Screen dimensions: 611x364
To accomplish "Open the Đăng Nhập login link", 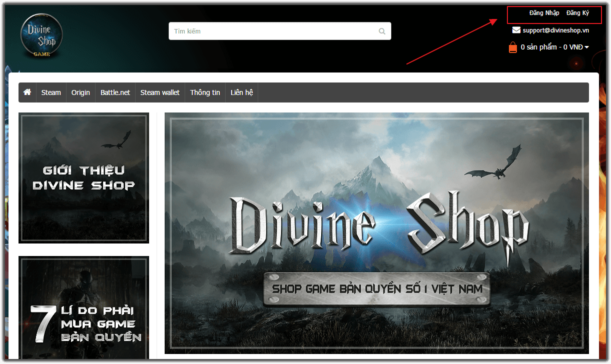I will [x=544, y=13].
